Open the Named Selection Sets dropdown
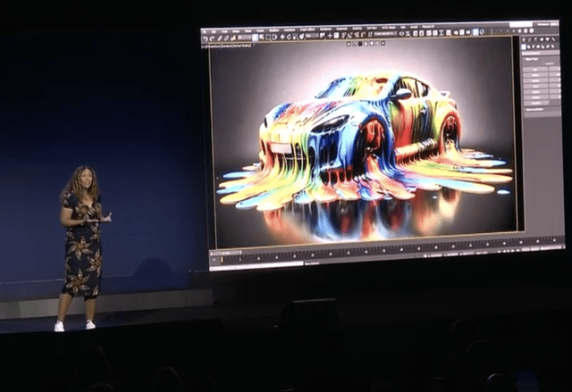Image resolution: width=572 pixels, height=392 pixels. click(385, 34)
